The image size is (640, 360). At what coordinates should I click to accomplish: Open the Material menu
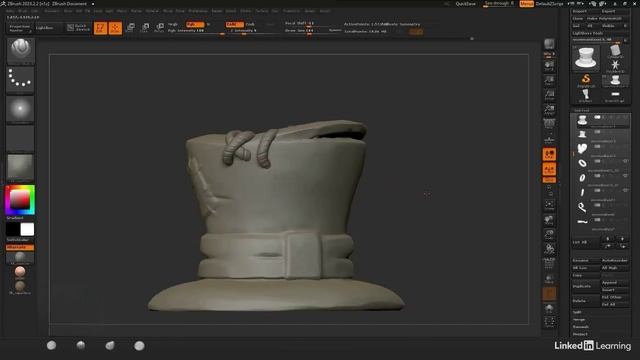click(x=152, y=11)
